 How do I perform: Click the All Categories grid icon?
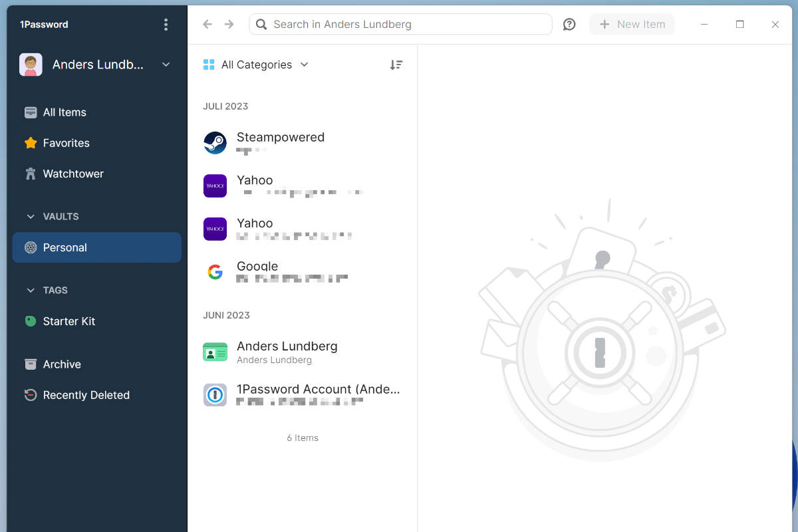[209, 65]
